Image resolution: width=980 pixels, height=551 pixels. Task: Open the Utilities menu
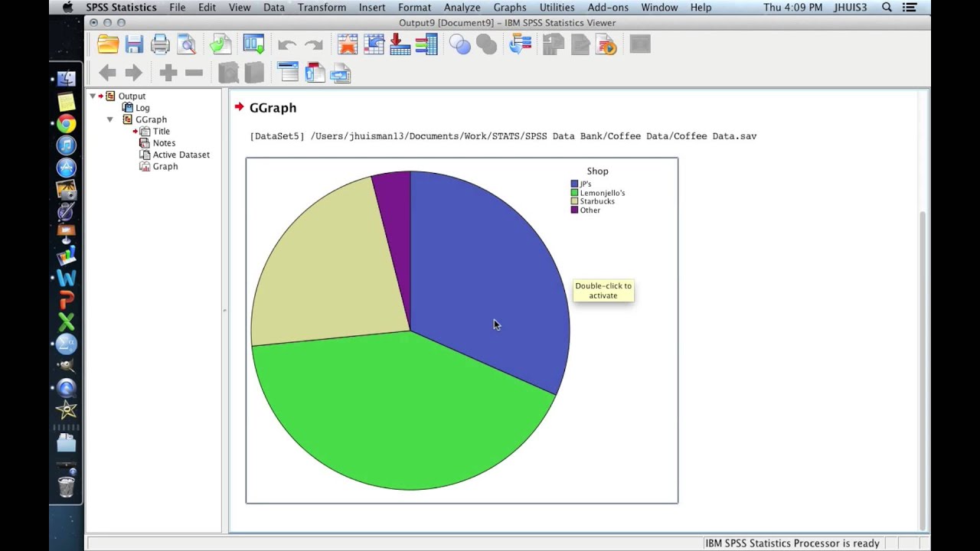click(x=557, y=7)
